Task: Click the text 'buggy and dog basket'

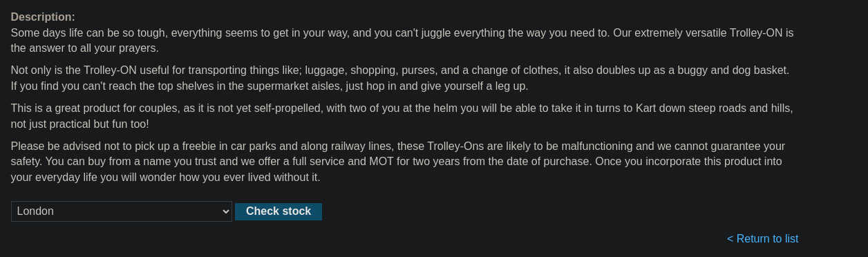Action: tap(733, 70)
